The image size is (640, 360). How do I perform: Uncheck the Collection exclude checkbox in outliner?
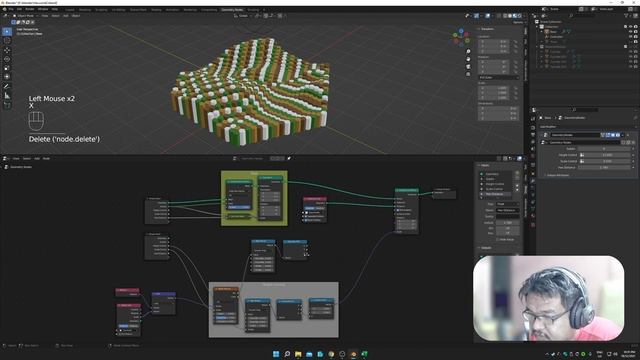tap(625, 27)
